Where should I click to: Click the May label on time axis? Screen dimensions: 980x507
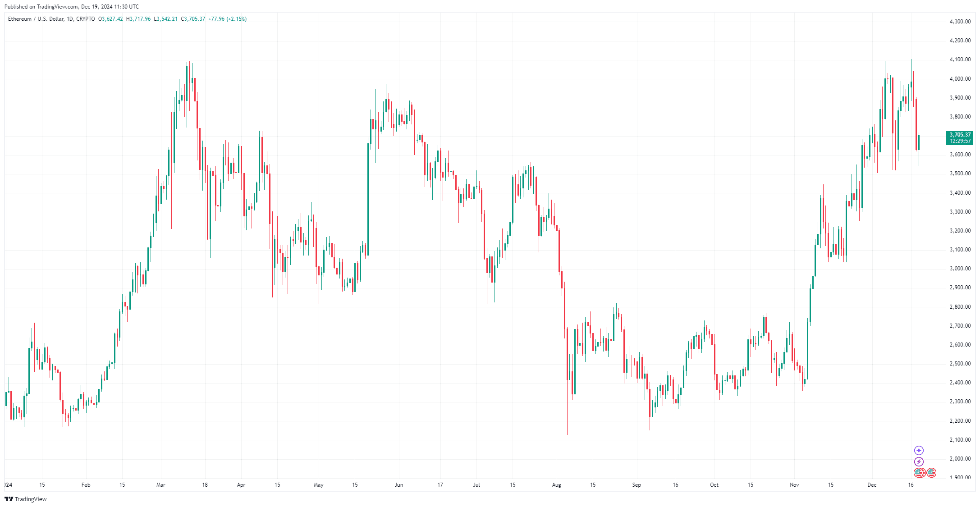tap(319, 485)
